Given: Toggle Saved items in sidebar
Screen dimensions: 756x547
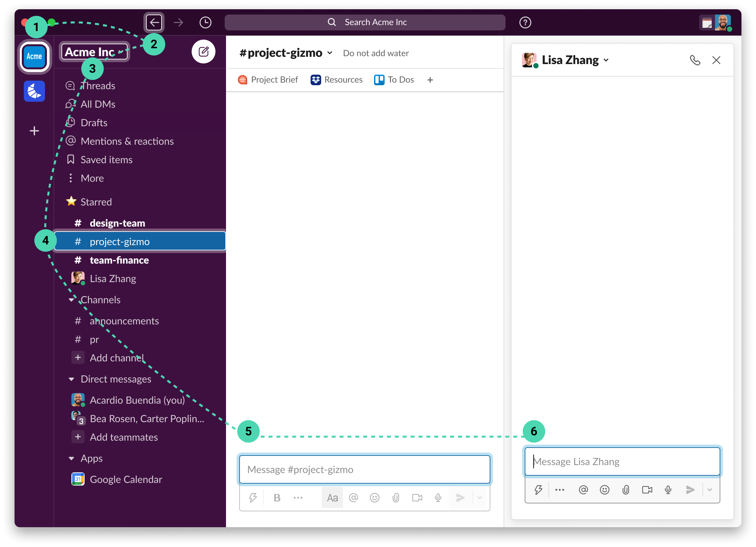Looking at the screenshot, I should click(x=107, y=159).
